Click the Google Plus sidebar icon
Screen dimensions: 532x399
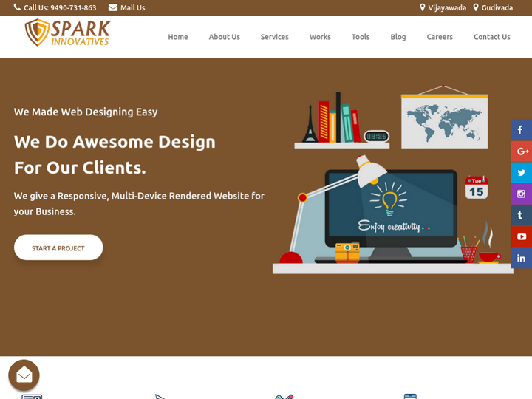521,151
